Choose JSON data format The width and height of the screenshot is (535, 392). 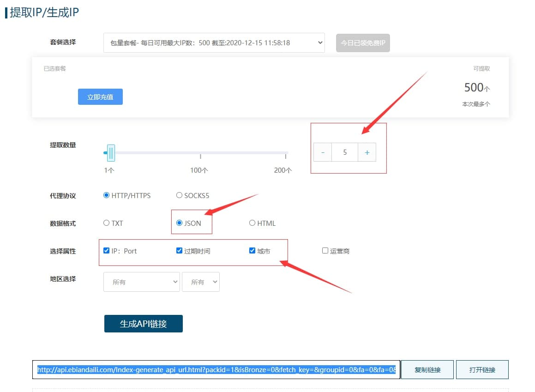point(179,223)
